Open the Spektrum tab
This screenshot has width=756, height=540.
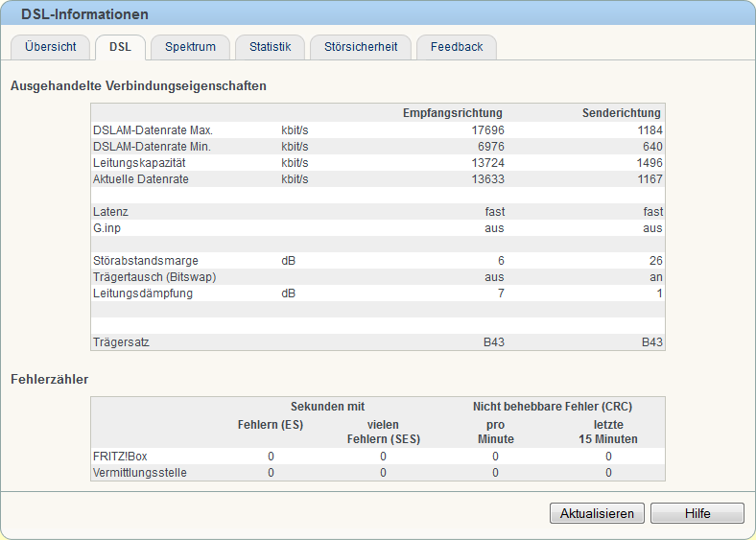[191, 47]
